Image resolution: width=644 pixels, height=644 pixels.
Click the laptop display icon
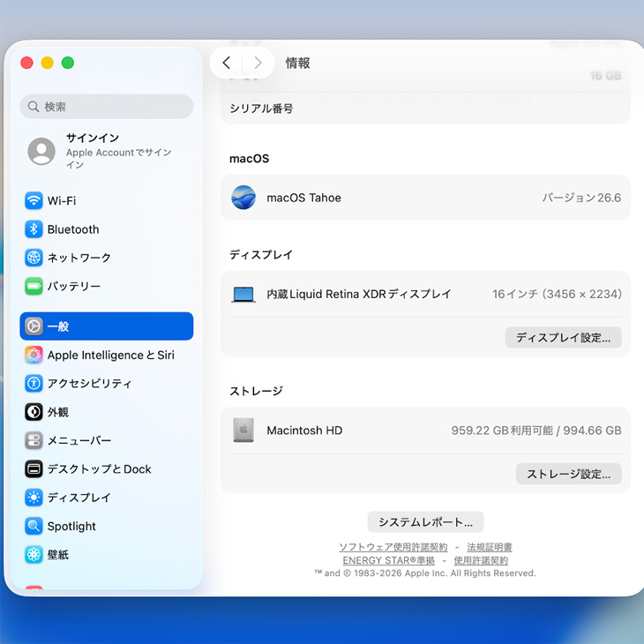pos(243,294)
